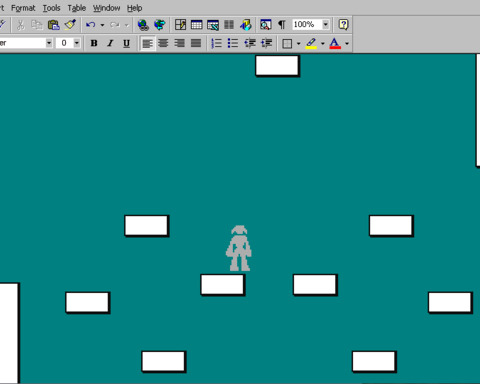This screenshot has width=480, height=384.
Task: Center the text alignment
Action: [x=163, y=43]
